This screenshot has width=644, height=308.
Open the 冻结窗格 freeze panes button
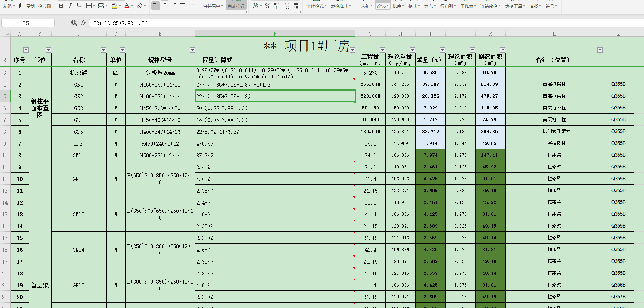[x=490, y=6]
